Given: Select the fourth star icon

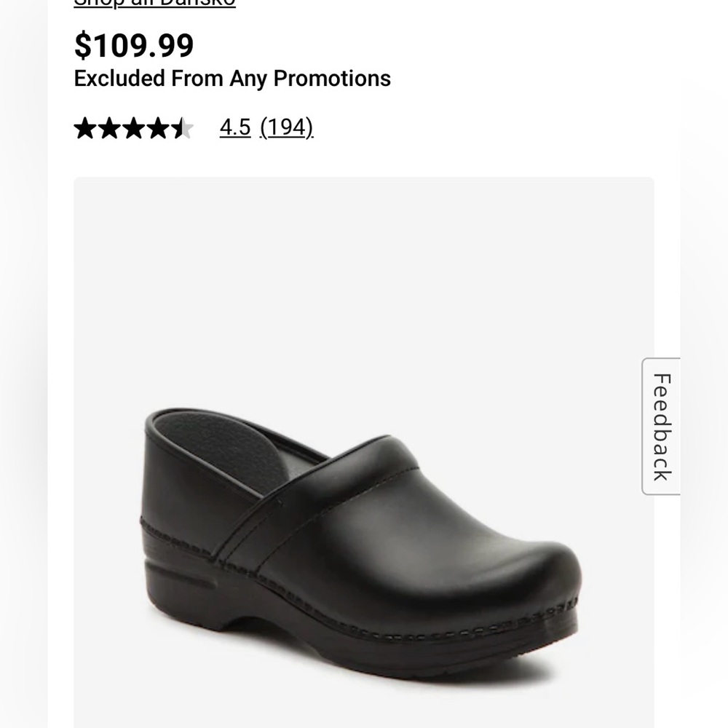Looking at the screenshot, I should pyautogui.click(x=157, y=129).
